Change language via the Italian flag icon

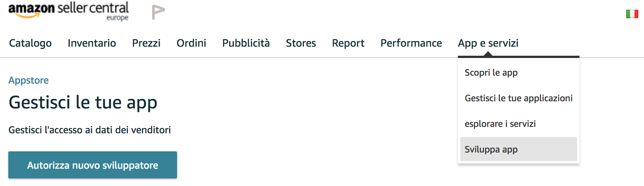632,14
